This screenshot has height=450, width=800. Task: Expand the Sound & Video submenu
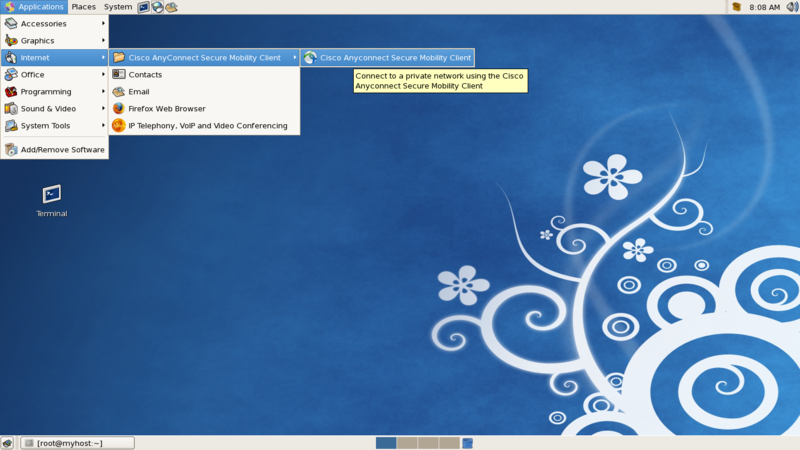pos(55,109)
